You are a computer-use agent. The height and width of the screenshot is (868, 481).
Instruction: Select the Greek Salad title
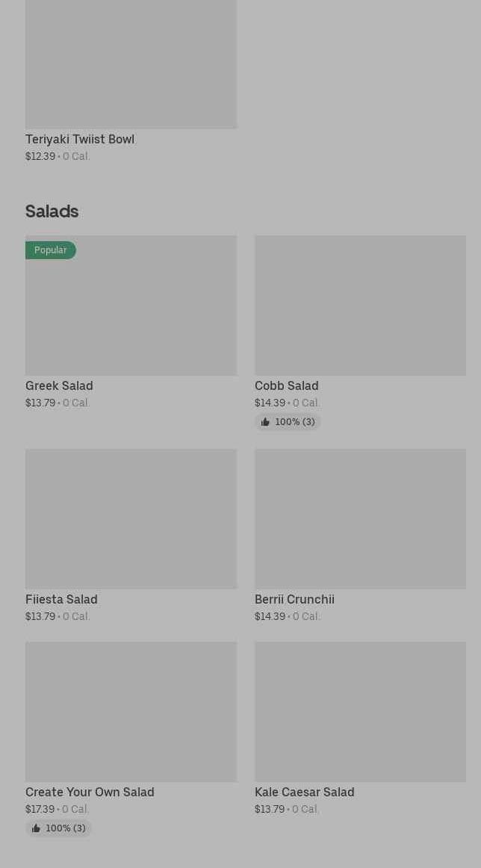tap(59, 385)
